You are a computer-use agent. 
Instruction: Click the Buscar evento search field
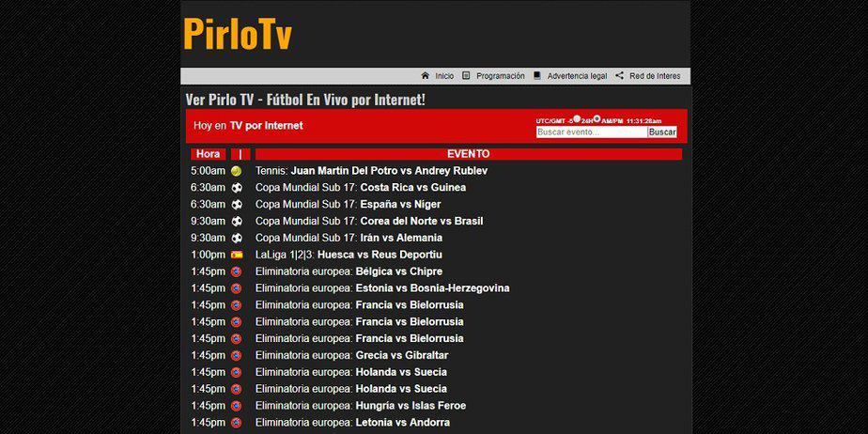click(592, 132)
